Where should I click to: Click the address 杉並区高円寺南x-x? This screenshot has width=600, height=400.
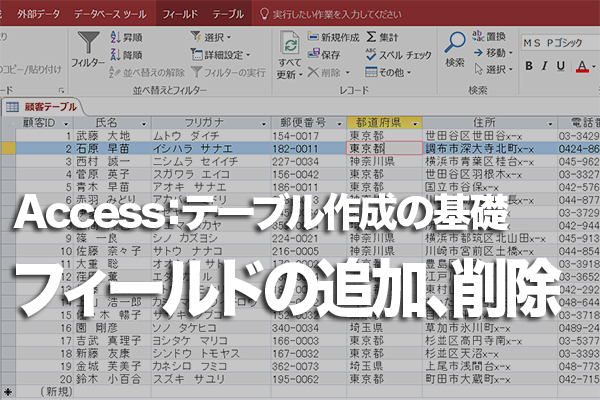tap(473, 341)
